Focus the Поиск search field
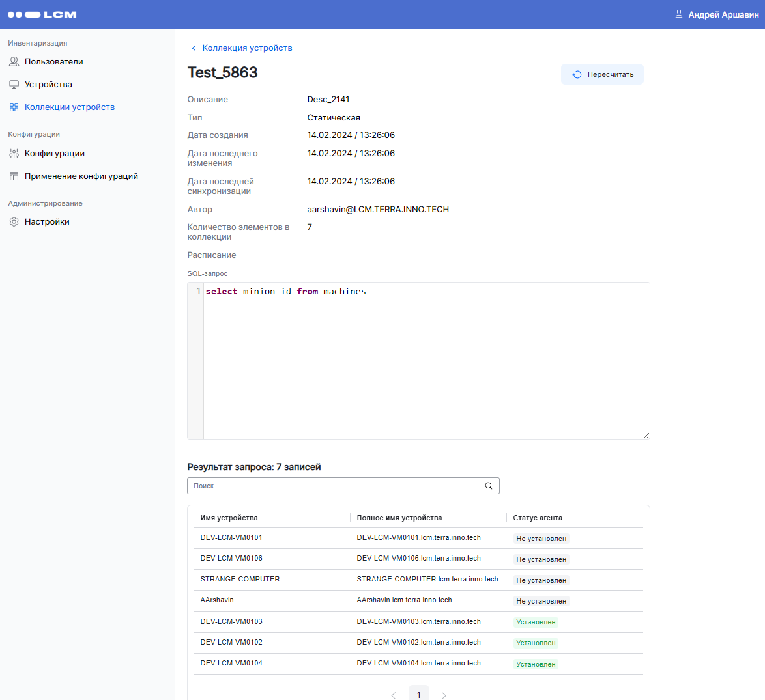The height and width of the screenshot is (700, 765). (x=336, y=486)
